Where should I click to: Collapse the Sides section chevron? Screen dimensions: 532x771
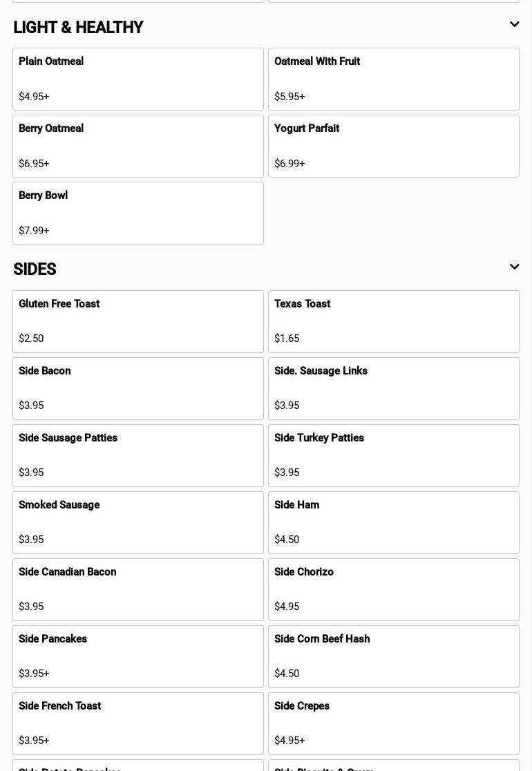coord(514,267)
